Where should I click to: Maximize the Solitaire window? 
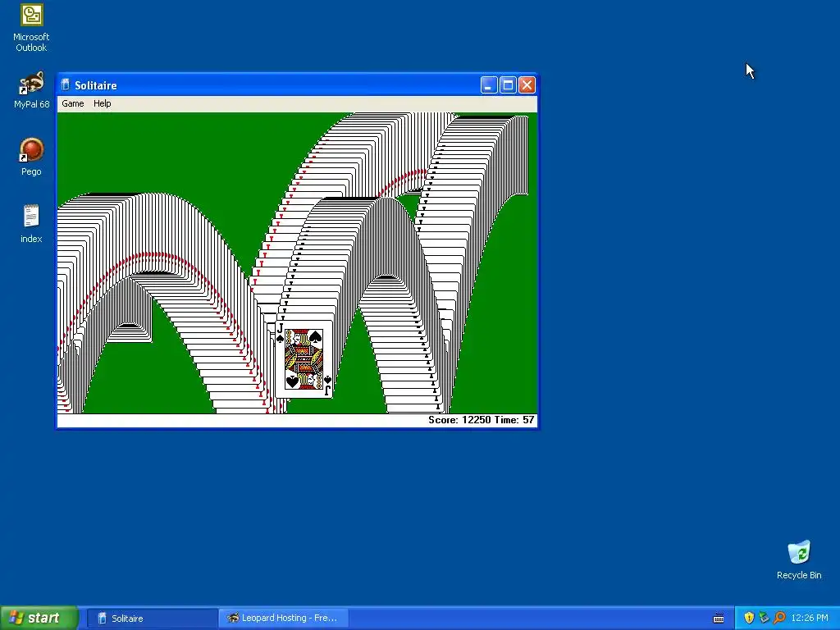508,85
